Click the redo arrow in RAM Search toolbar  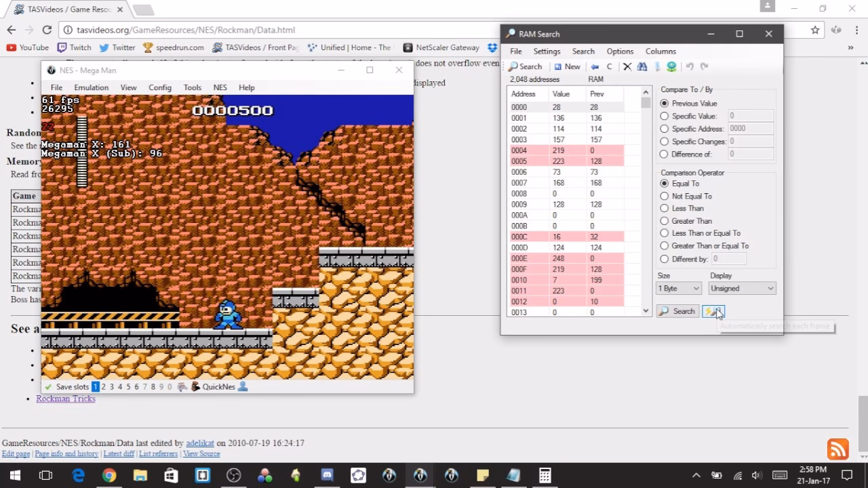click(x=704, y=66)
